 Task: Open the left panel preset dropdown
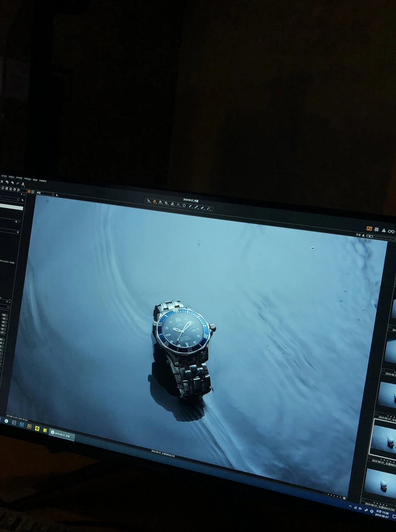10,199
